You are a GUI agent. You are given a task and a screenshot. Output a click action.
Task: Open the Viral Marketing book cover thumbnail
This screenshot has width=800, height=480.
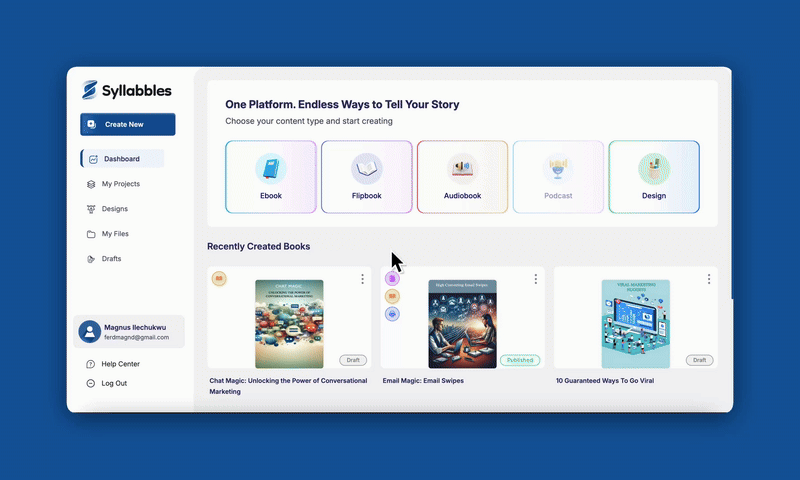pos(635,323)
